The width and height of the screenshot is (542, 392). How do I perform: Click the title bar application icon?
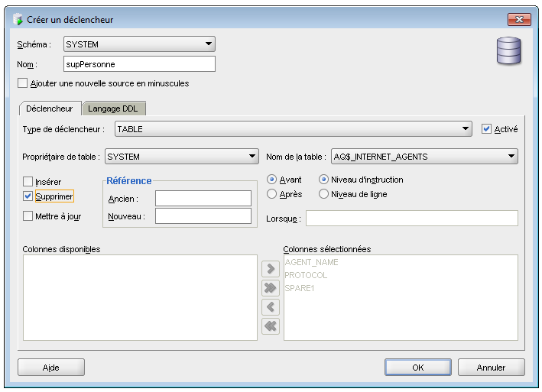point(18,19)
